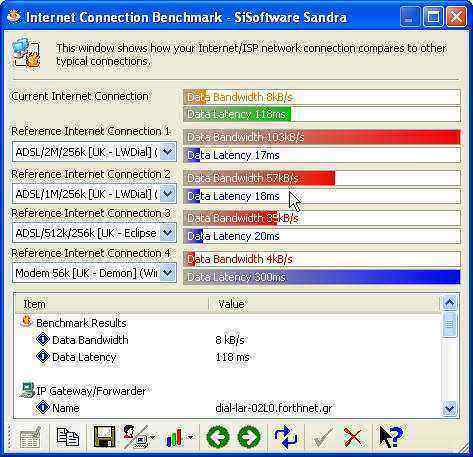Click the blue Refresh arrows icon
This screenshot has height=457, width=473.
(285, 436)
